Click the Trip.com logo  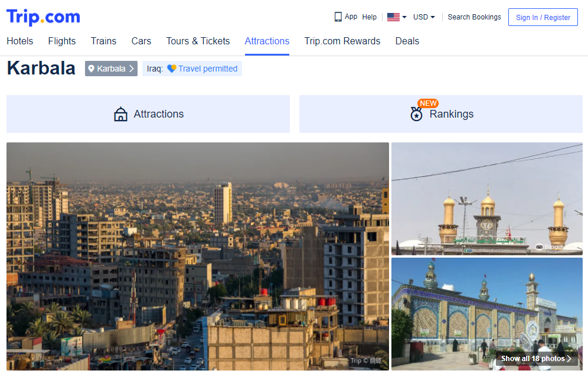pos(43,17)
